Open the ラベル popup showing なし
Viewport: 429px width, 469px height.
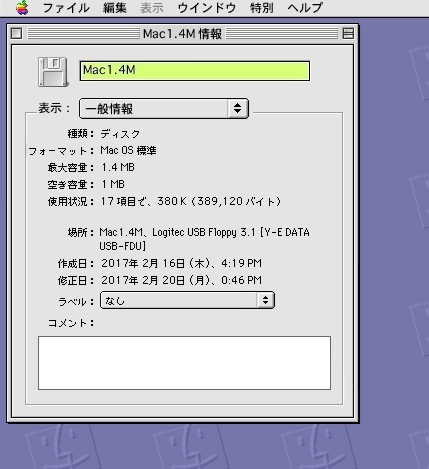coord(187,300)
